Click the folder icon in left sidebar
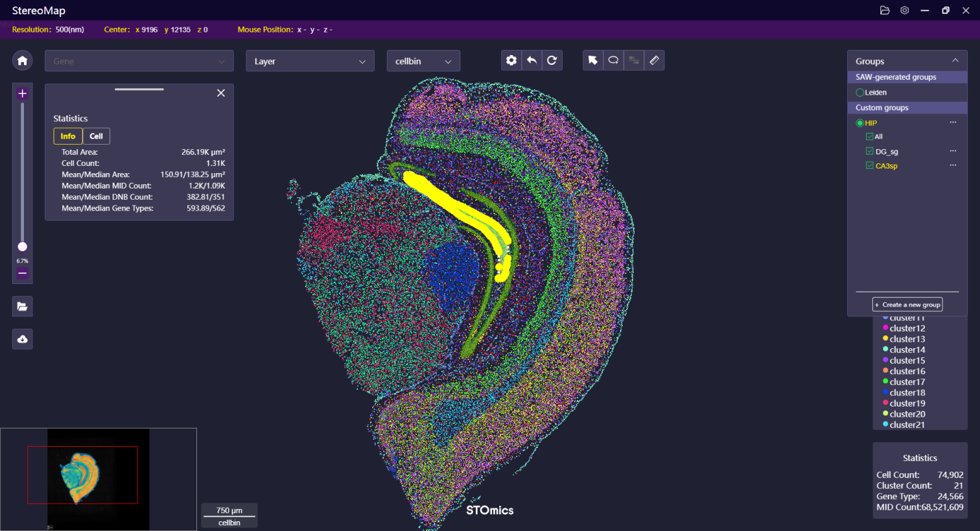 coord(22,307)
